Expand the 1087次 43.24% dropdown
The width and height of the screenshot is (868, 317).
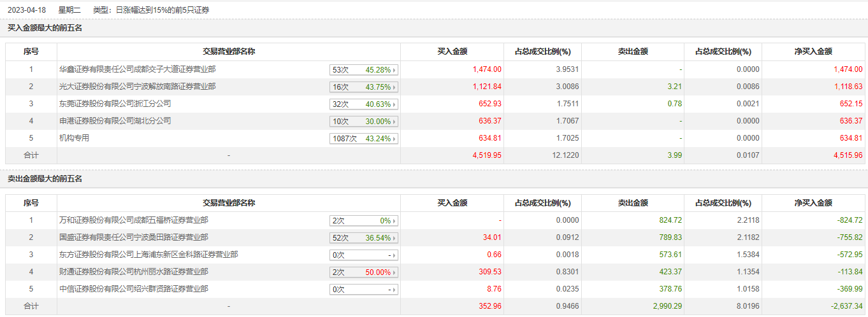point(364,139)
